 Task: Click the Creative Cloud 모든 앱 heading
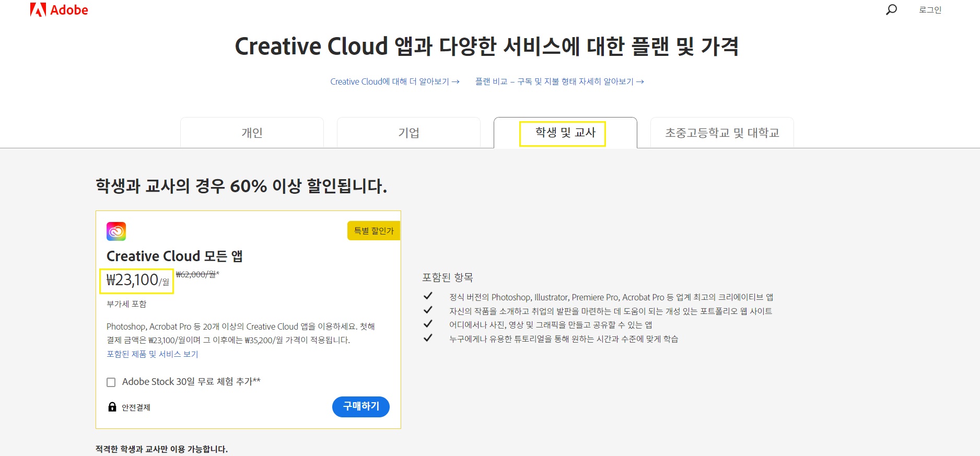point(174,256)
